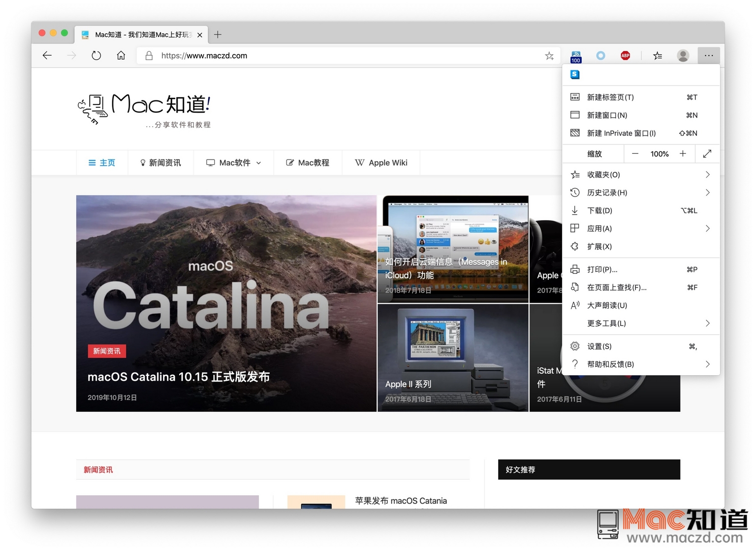The width and height of the screenshot is (756, 550).
Task: Open 设置(S) from the browser menu
Action: point(599,346)
